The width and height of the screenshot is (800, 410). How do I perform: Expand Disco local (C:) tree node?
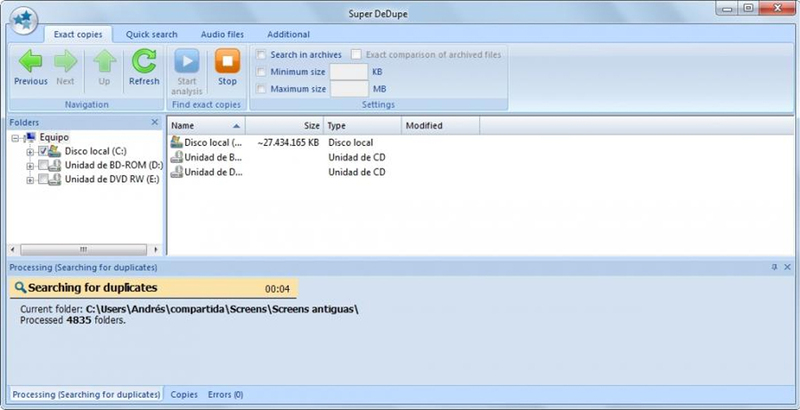pos(30,151)
